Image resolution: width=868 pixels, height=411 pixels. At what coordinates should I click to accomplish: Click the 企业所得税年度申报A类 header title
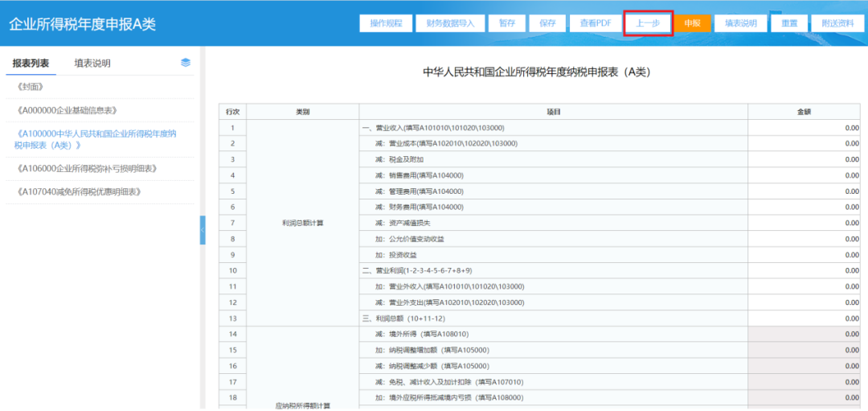click(83, 24)
